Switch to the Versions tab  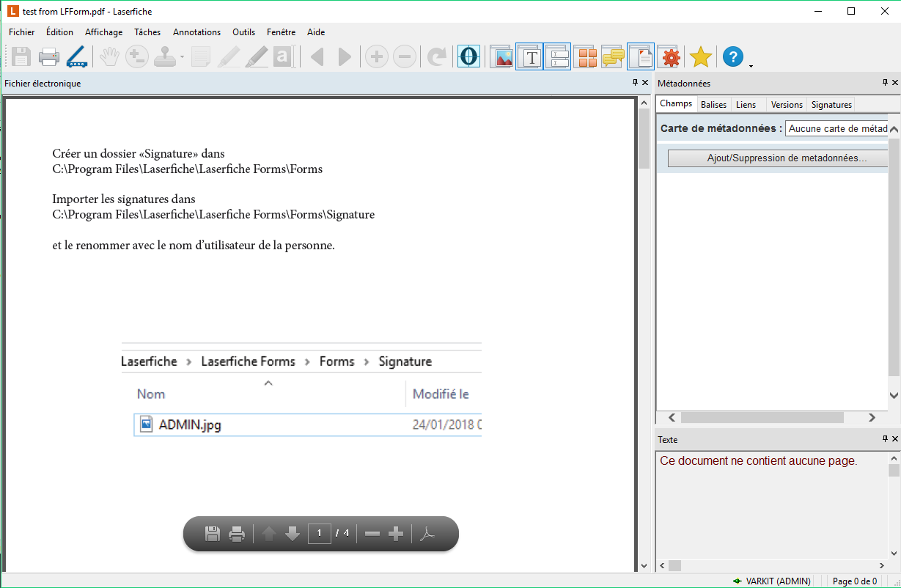787,104
